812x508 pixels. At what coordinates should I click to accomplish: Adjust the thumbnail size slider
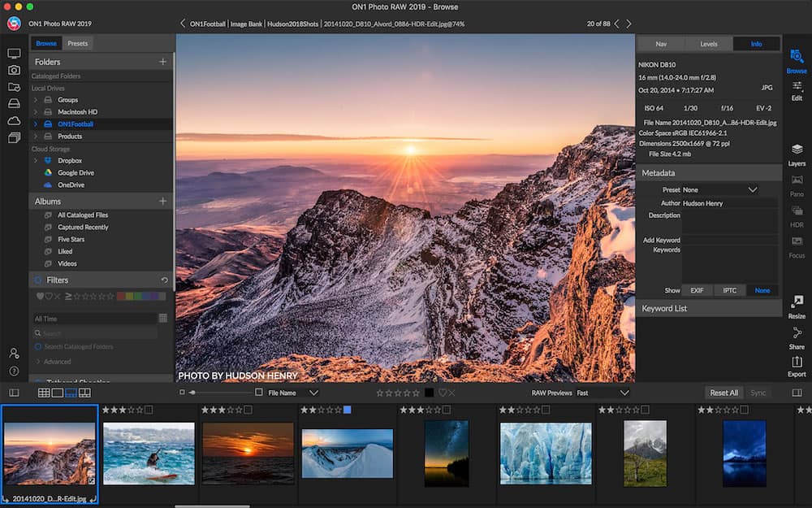(193, 393)
